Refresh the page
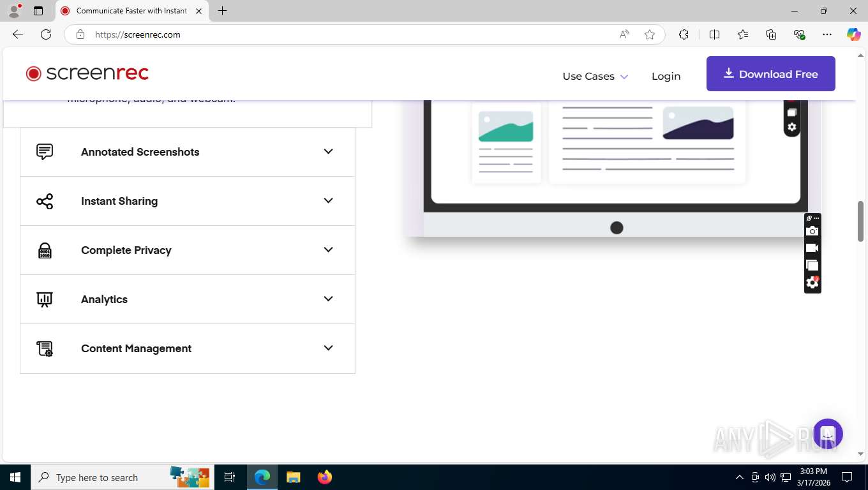Screen dimensions: 868x490 click(46, 34)
